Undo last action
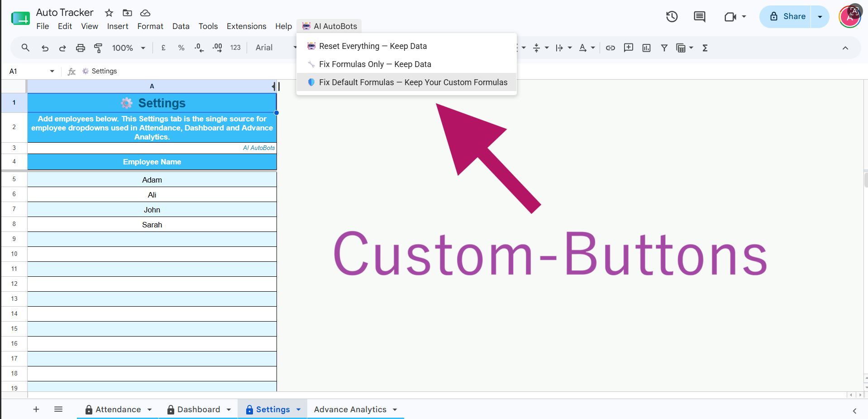The width and height of the screenshot is (868, 419). tap(45, 48)
